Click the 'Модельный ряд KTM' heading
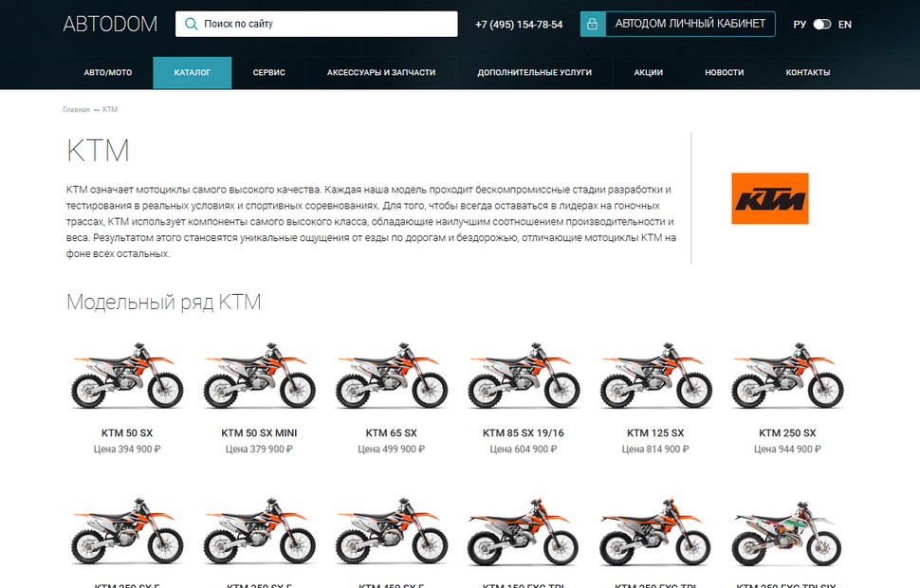This screenshot has height=588, width=920. (164, 303)
